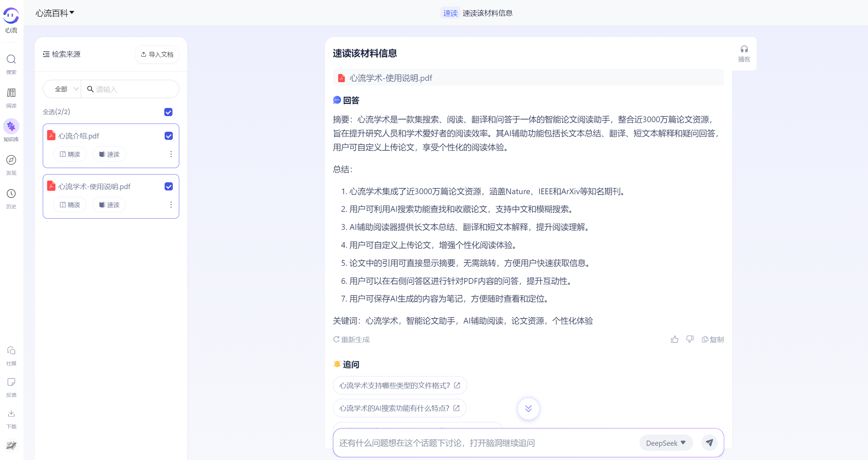The height and width of the screenshot is (460, 868).
Task: Open follow-up 心流学术支持哪些类型的文件格式?
Action: [400, 385]
